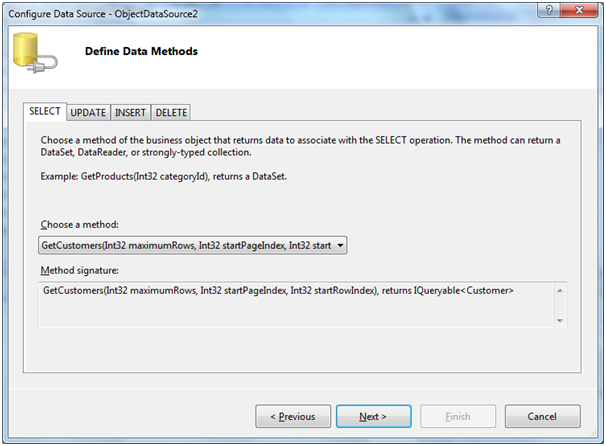
Task: Click the yellow database plug icon
Action: (x=35, y=53)
